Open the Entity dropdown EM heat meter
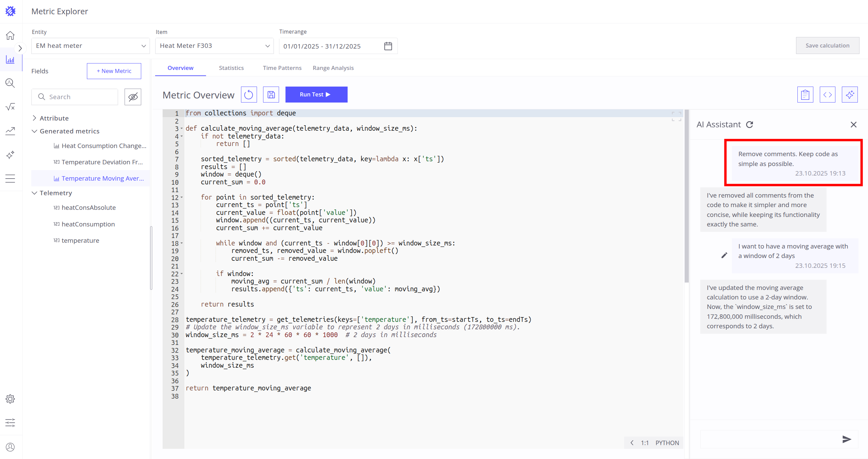868x459 pixels. point(90,46)
